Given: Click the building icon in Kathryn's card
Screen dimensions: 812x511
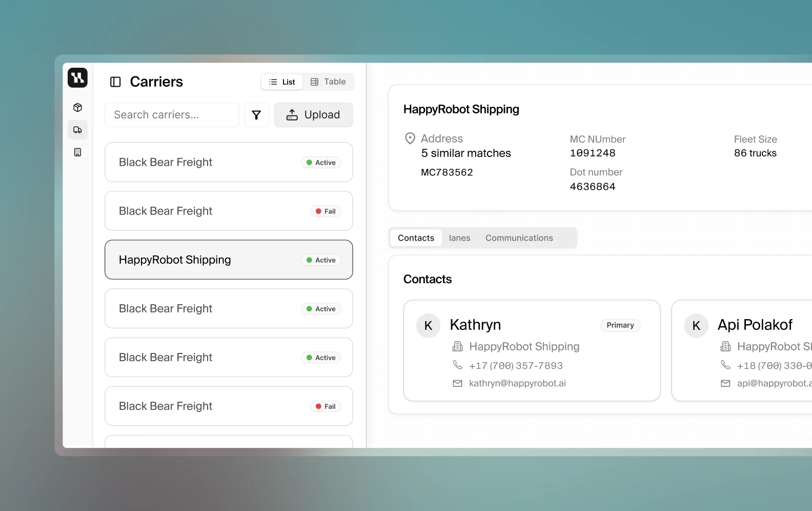Looking at the screenshot, I should point(457,346).
